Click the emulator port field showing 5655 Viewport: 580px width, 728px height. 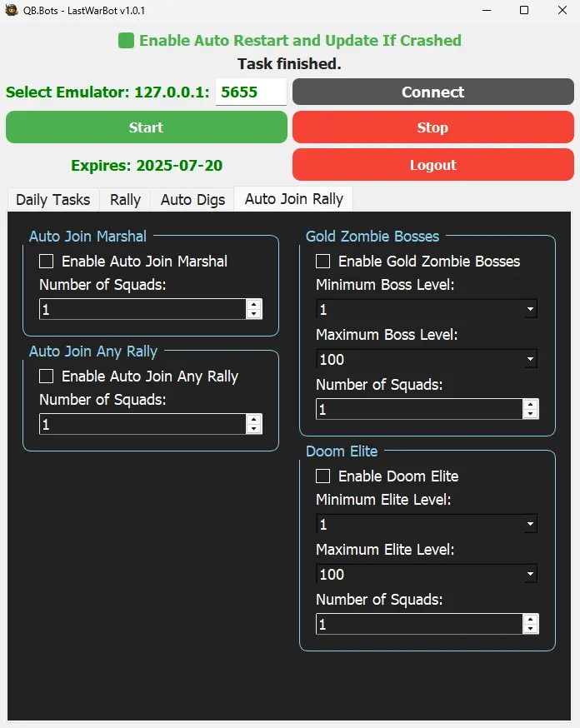pos(251,92)
